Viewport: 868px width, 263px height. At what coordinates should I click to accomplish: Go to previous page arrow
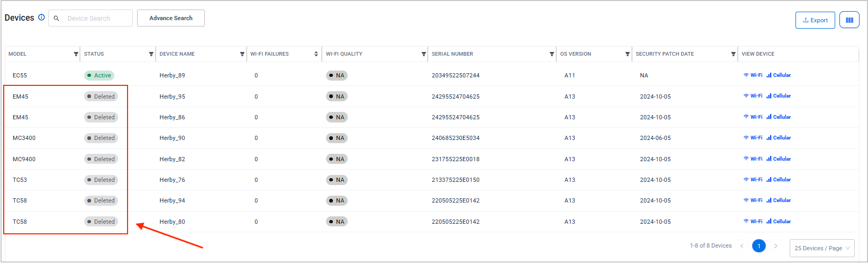pos(742,246)
